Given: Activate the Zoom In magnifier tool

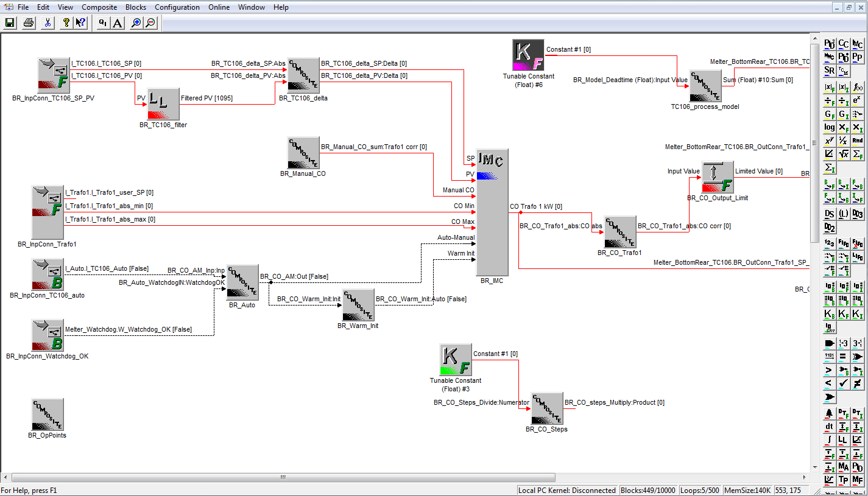Looking at the screenshot, I should pos(135,23).
